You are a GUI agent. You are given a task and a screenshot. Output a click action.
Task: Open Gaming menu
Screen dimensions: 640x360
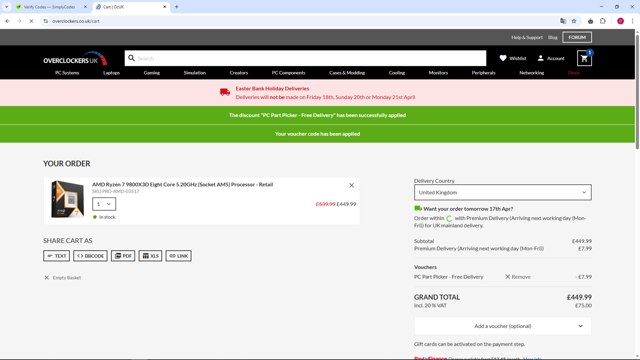tap(152, 73)
